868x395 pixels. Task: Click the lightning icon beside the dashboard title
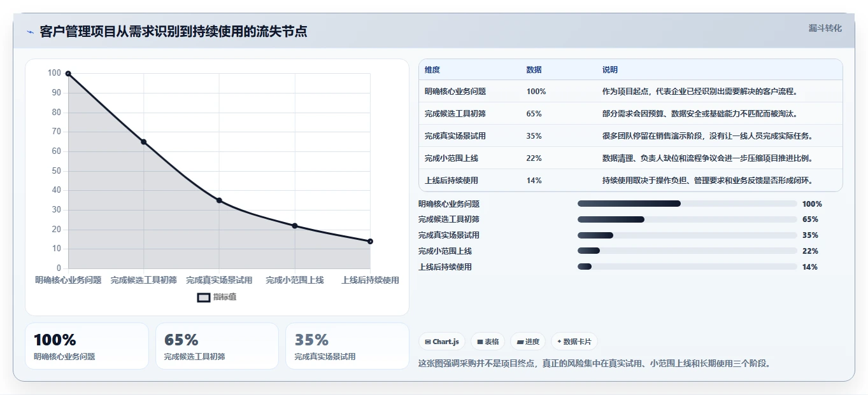[30, 32]
